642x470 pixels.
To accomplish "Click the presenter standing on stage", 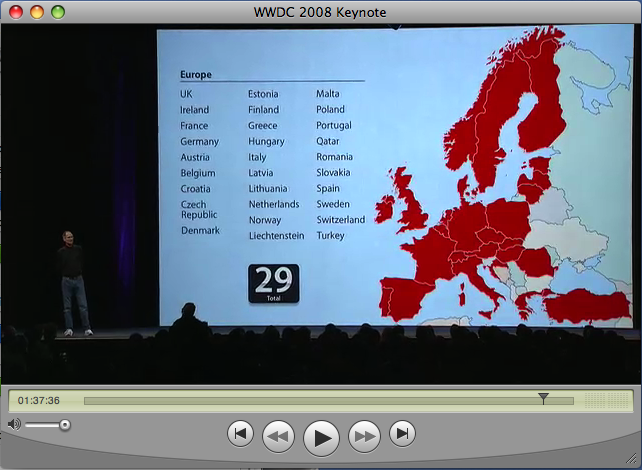I will [74, 283].
